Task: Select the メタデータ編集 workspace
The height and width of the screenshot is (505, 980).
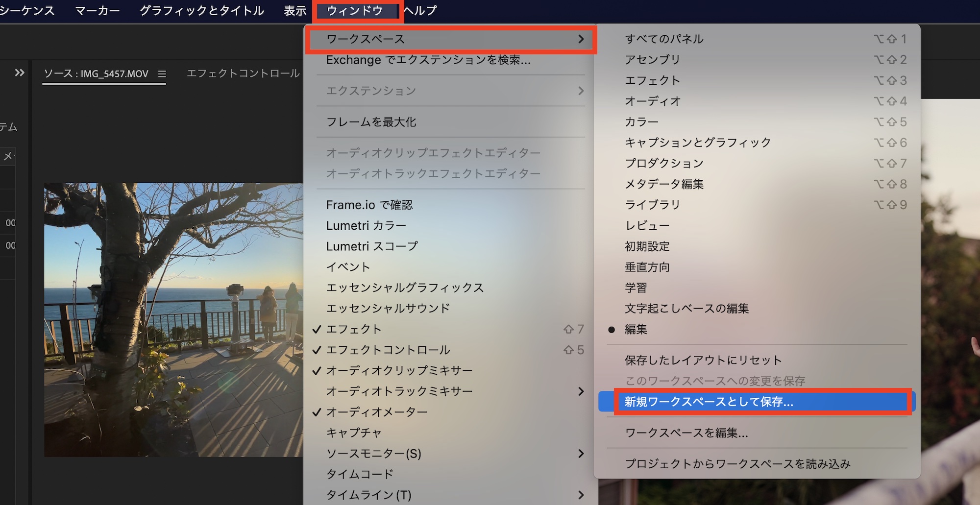Action: click(x=757, y=184)
